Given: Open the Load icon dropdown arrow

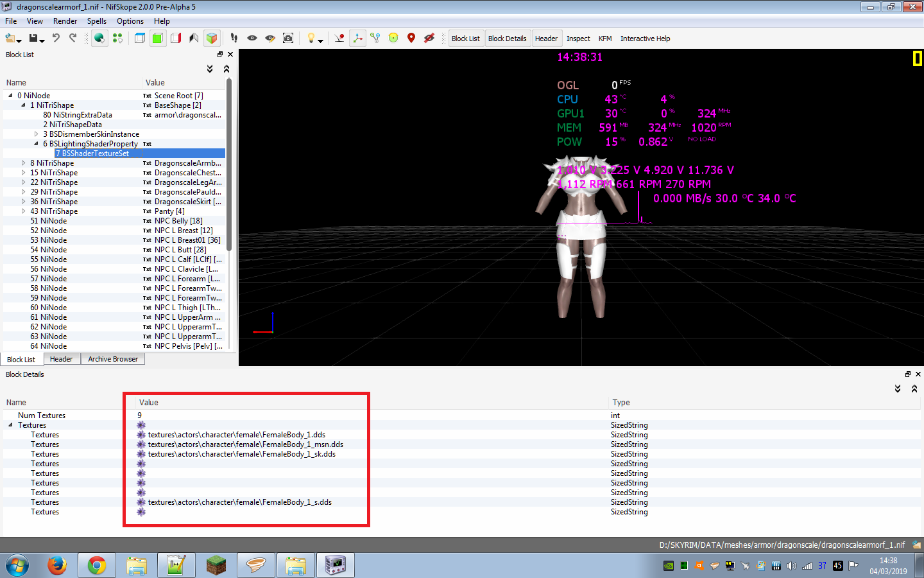Looking at the screenshot, I should 19,40.
